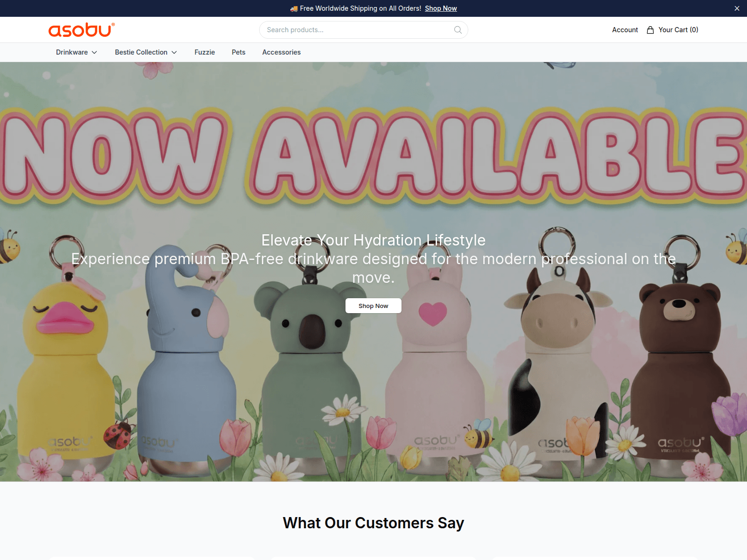This screenshot has height=560, width=747.
Task: Click the 'Elevate Your Hydration Lifestyle' heading
Action: point(373,240)
